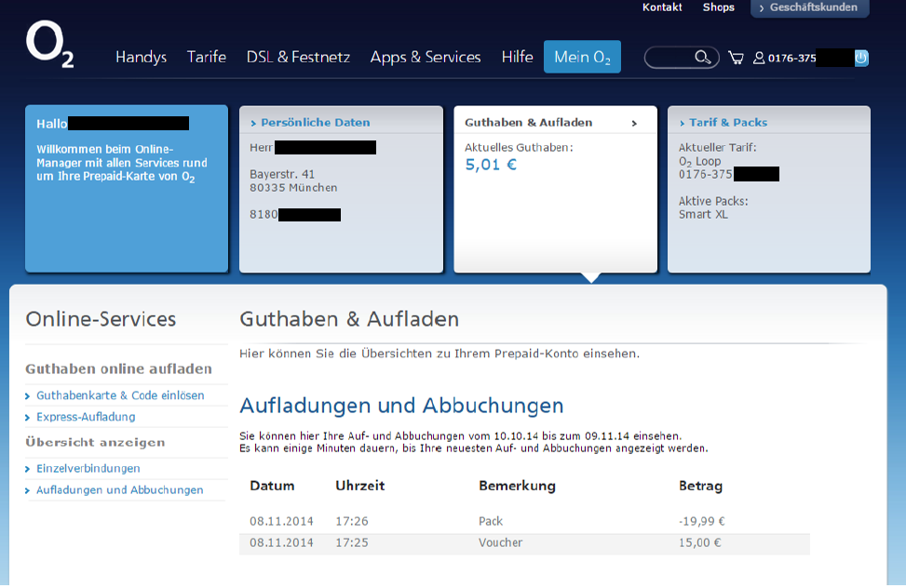Select Mein O2 tab
Screen dimensions: 906x588
tap(582, 57)
